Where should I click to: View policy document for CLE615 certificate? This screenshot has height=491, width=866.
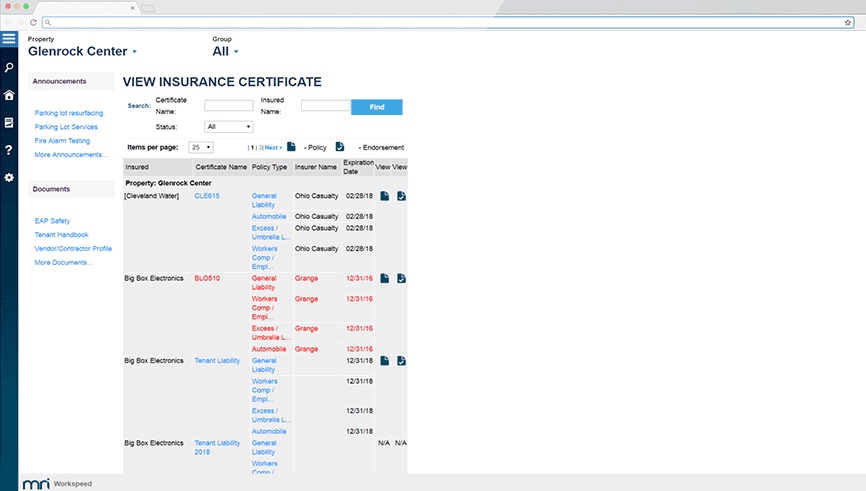pos(384,196)
